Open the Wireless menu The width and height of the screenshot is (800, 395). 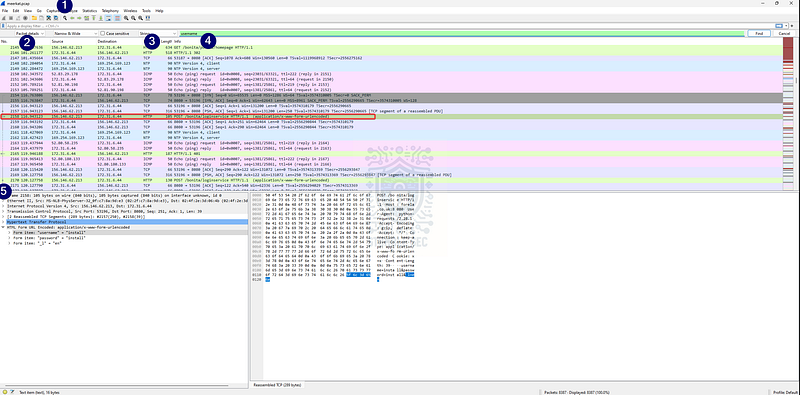pyautogui.click(x=130, y=11)
